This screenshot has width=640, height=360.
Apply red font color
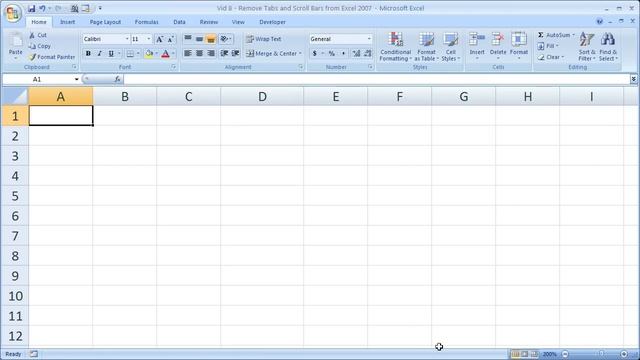pos(165,53)
